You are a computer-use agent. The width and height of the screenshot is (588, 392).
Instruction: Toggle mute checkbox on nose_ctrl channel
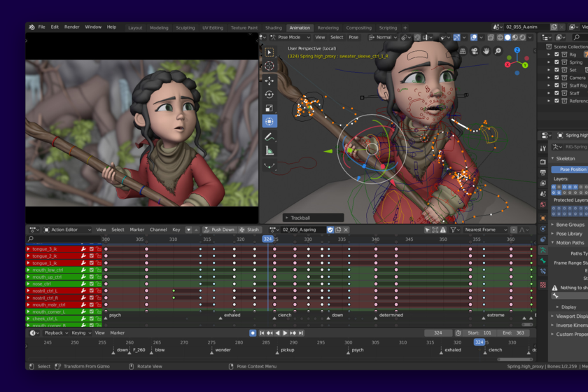pyautogui.click(x=91, y=283)
